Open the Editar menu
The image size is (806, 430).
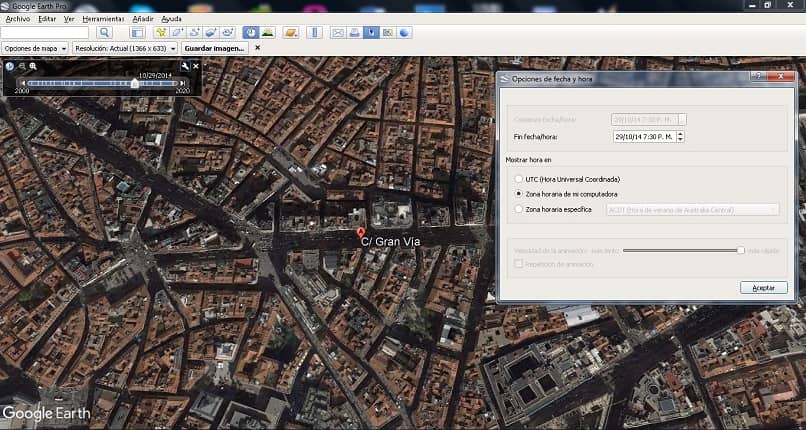coord(47,18)
